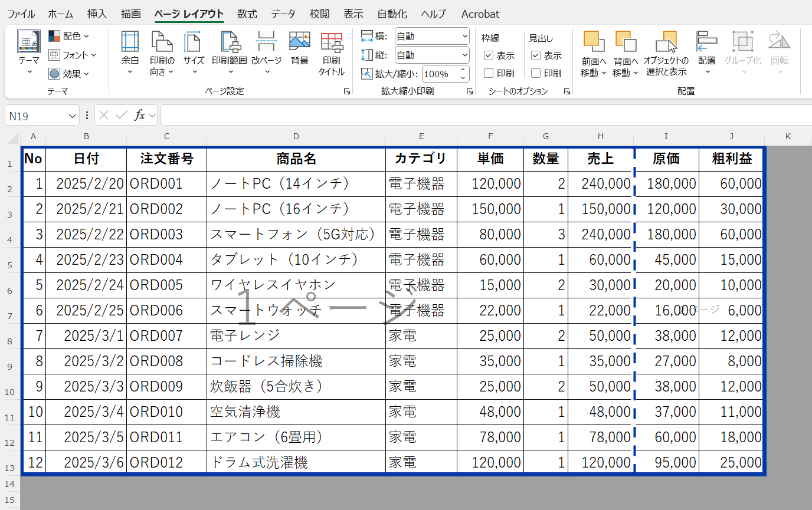
Task: Expand the 縦 (Height) dropdown
Action: 464,55
